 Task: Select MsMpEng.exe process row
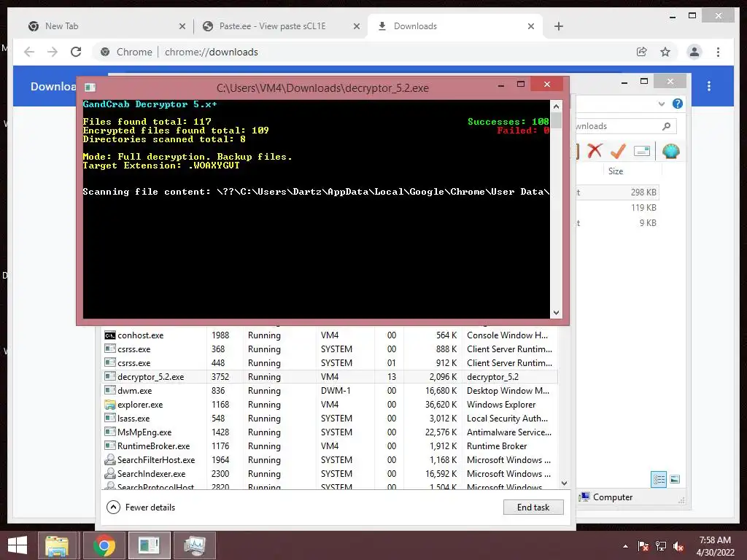coord(329,432)
